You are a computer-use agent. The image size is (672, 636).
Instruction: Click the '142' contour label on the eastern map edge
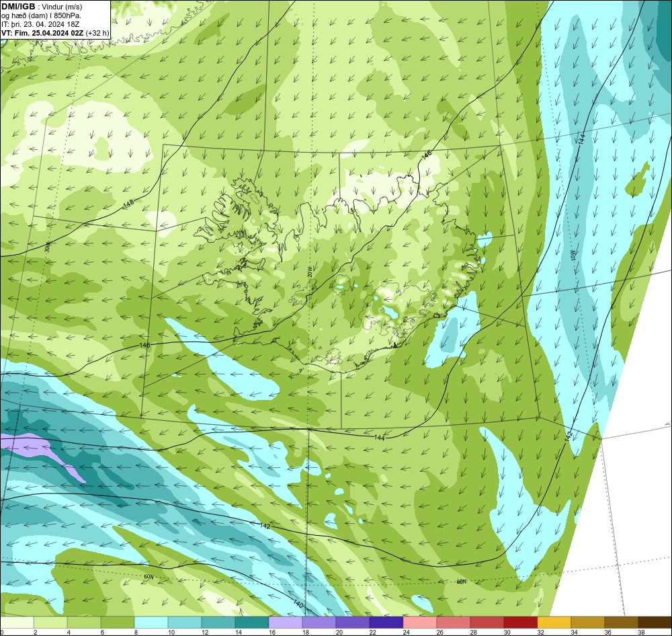tap(569, 436)
